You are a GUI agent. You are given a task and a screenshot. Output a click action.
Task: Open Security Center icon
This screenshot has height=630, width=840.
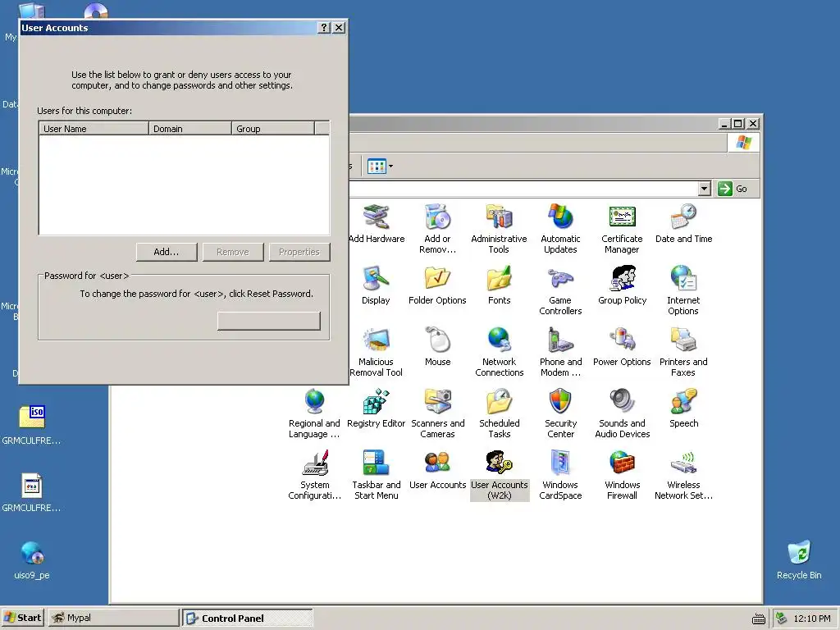[x=560, y=402]
